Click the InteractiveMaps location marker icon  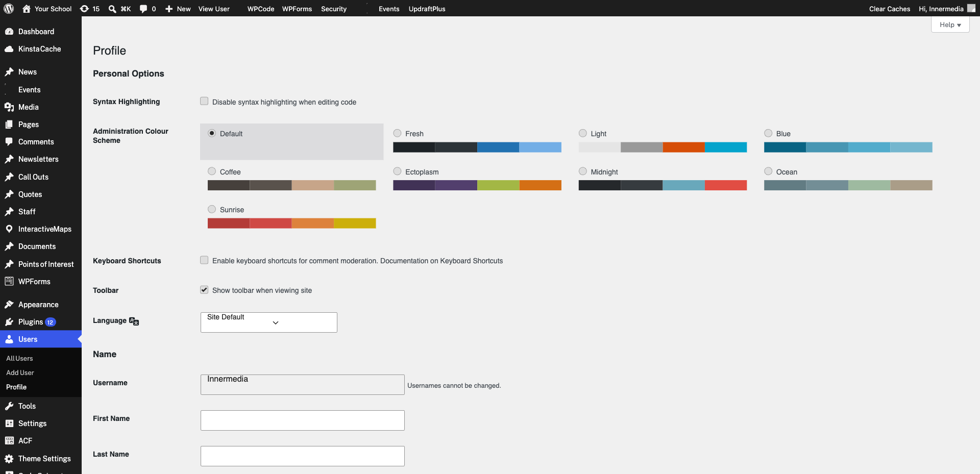[9, 229]
